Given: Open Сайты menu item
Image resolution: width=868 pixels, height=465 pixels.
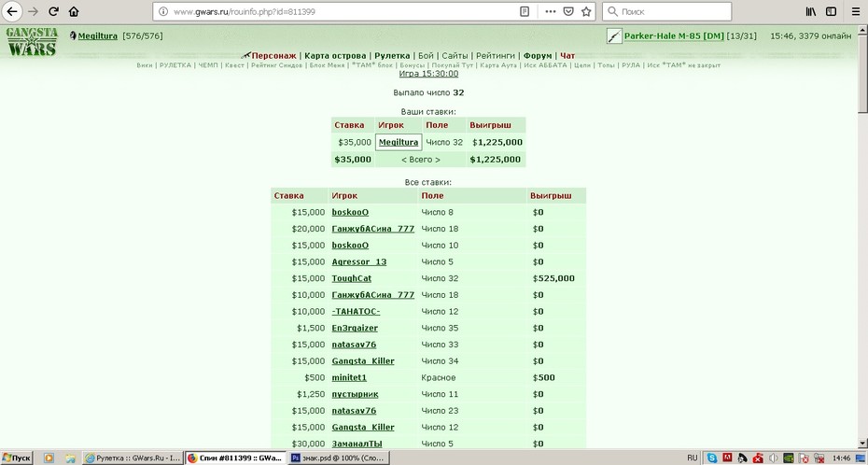Looking at the screenshot, I should [x=455, y=56].
